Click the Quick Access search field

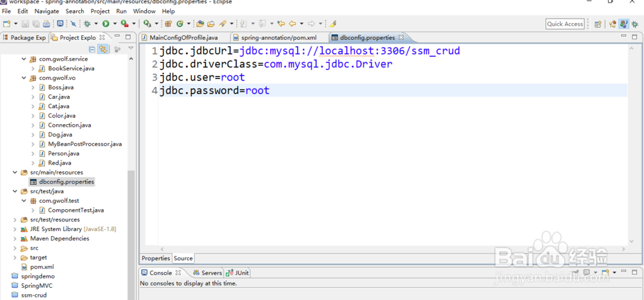click(x=565, y=24)
